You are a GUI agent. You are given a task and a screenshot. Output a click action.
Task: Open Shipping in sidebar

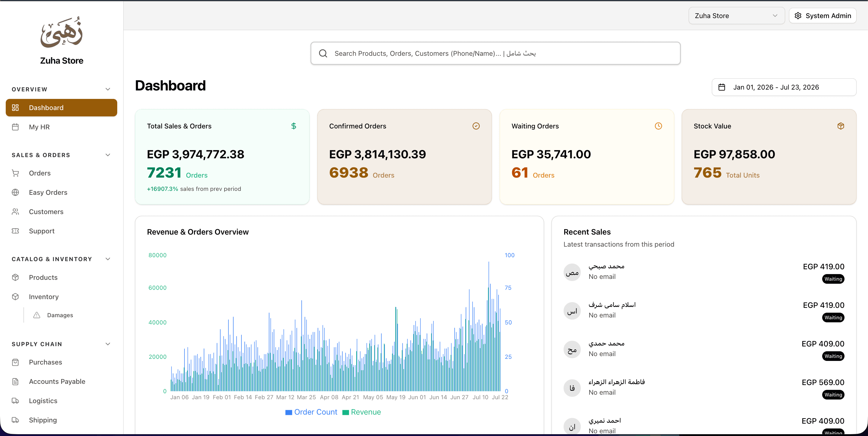61,420
